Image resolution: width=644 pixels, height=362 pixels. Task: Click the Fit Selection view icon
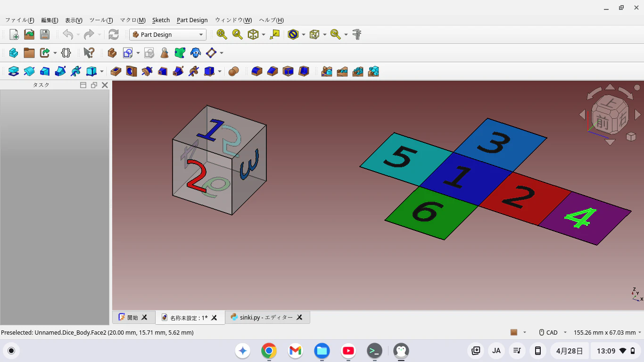point(237,34)
